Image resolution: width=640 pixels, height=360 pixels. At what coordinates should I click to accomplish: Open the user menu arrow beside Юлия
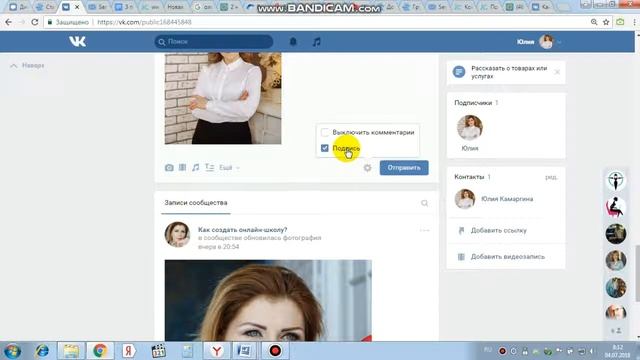pyautogui.click(x=560, y=42)
